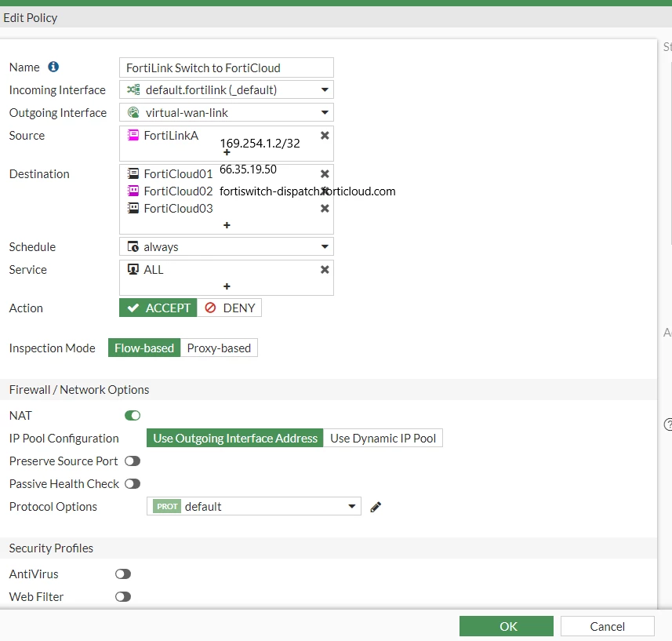The width and height of the screenshot is (672, 641).
Task: Switch to Use Dynamic IP Pool
Action: coord(383,439)
